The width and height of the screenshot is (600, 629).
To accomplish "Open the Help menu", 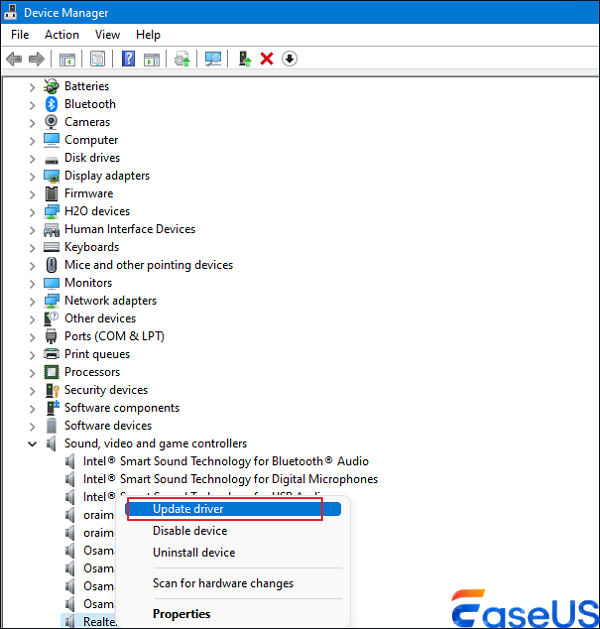I will coord(148,35).
